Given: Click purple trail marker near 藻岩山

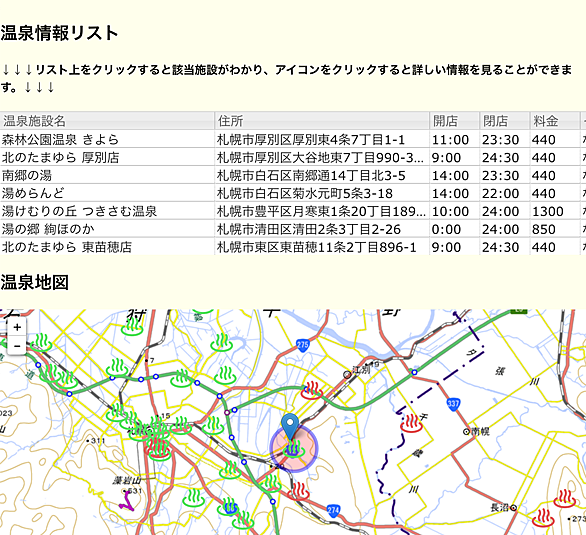Looking at the screenshot, I should click(x=126, y=501).
